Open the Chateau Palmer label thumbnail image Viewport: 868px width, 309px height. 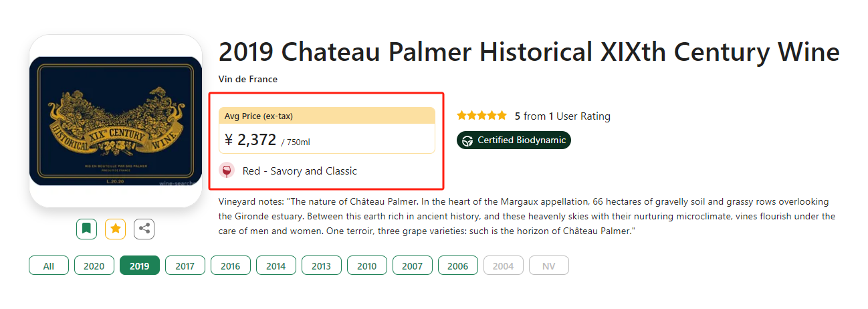click(116, 121)
